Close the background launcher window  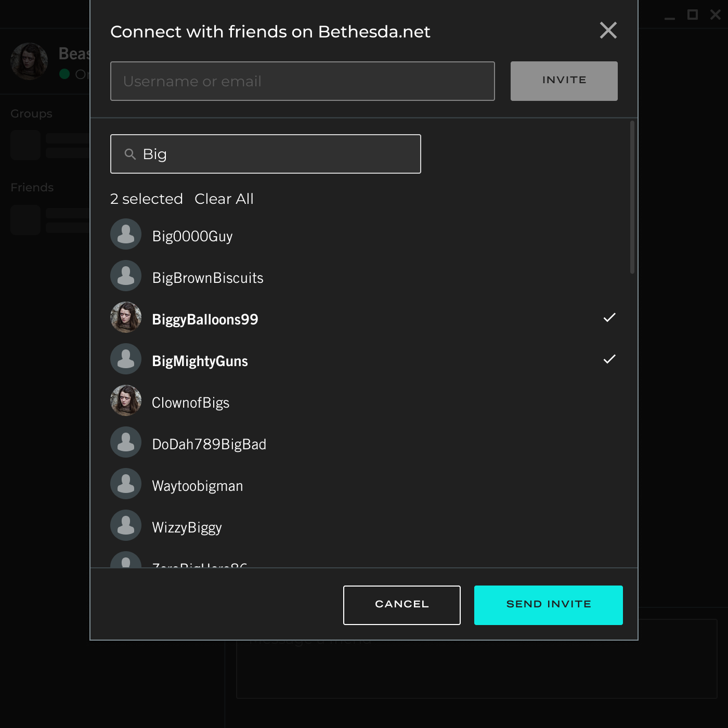click(716, 15)
